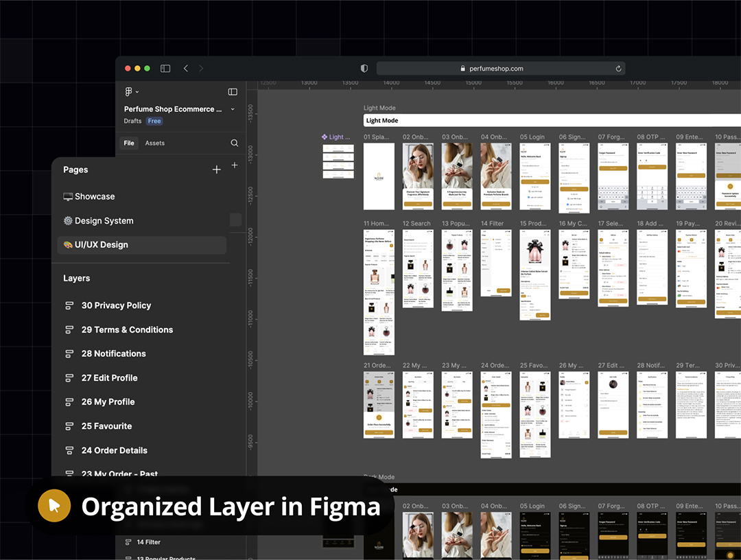Viewport: 741px width, 560px height.
Task: Open the dropdown arrow beside the Figma logo
Action: tap(137, 92)
